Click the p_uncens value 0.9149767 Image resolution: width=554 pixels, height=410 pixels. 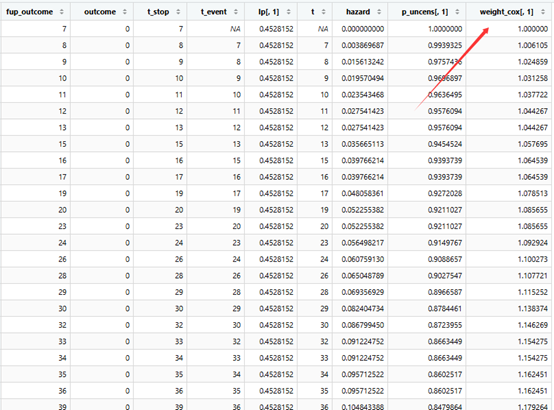[445, 243]
